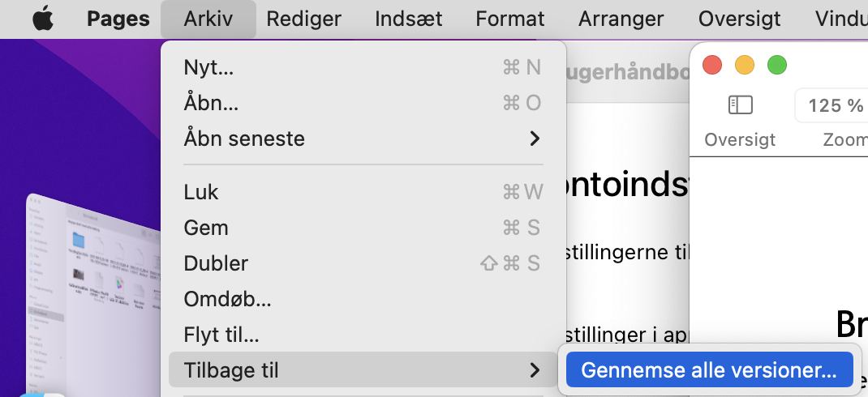Screen dimensions: 868x397
Task: Choose Flyt til… menu entry
Action: [x=221, y=335]
